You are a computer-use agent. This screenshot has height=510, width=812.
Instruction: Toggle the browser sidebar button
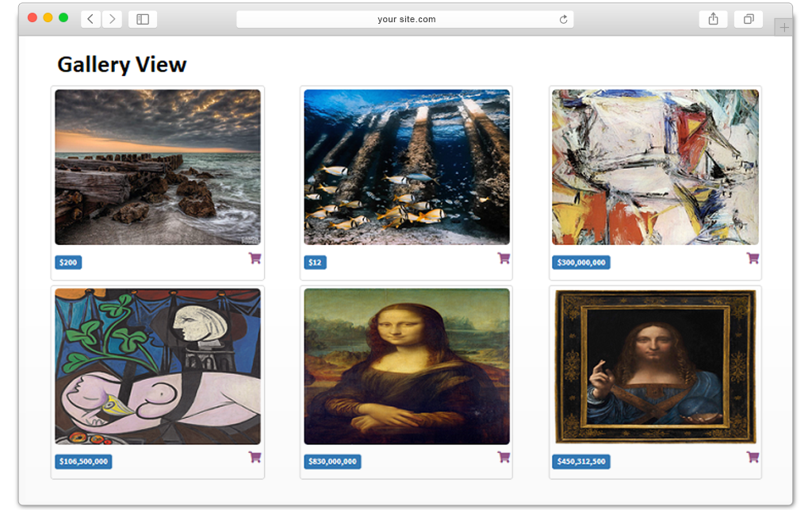(143, 19)
